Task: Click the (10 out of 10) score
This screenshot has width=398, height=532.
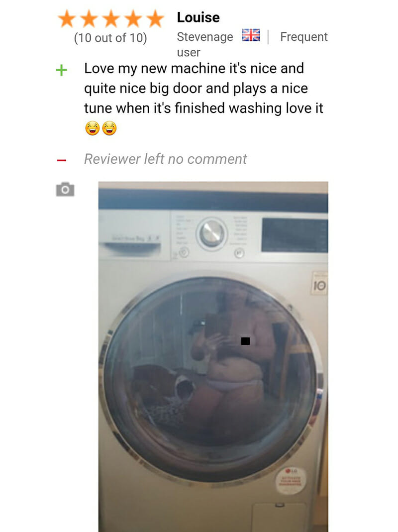Action: pyautogui.click(x=110, y=38)
